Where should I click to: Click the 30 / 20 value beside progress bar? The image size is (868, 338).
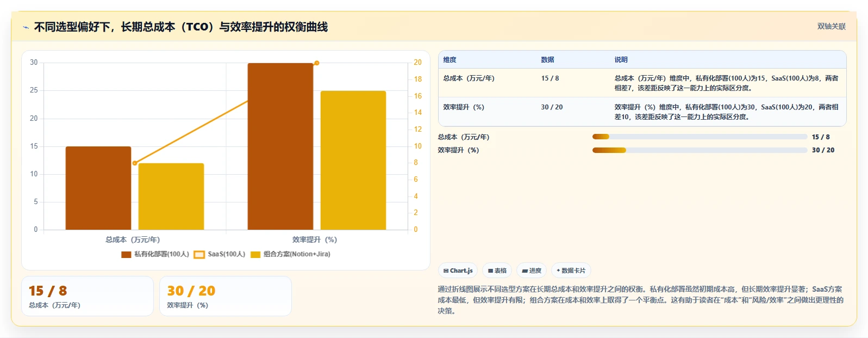click(x=823, y=150)
